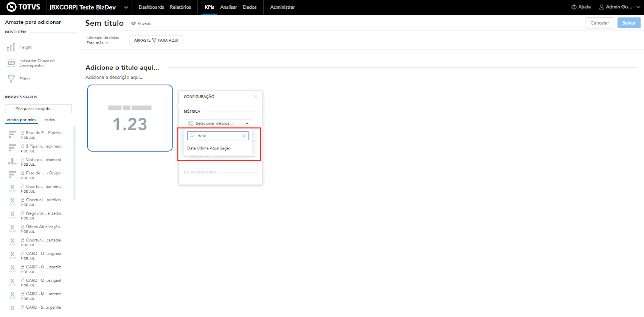Image resolution: width=644 pixels, height=317 pixels.
Task: Select the Fase de P... Pipeline insight
Action: [x=35, y=135]
